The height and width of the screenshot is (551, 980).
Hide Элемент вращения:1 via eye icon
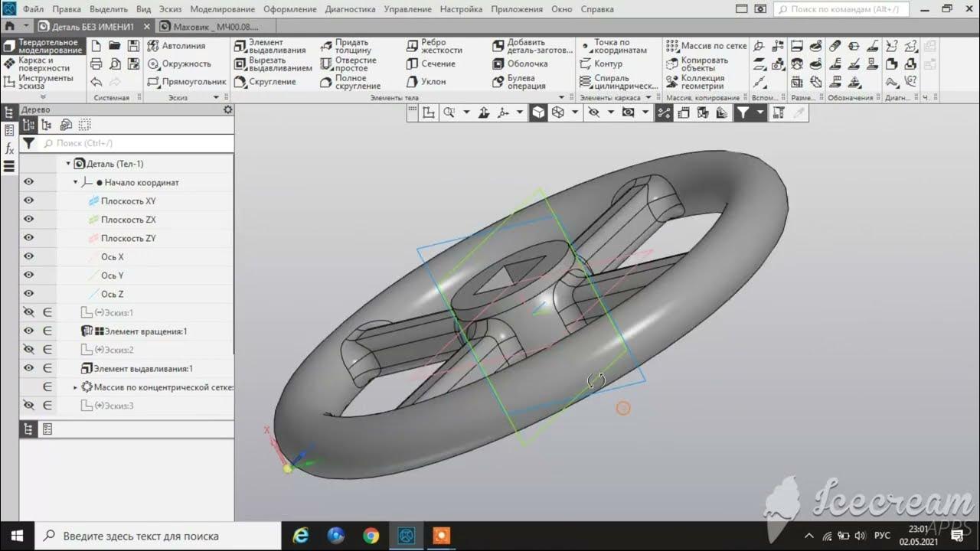[29, 331]
